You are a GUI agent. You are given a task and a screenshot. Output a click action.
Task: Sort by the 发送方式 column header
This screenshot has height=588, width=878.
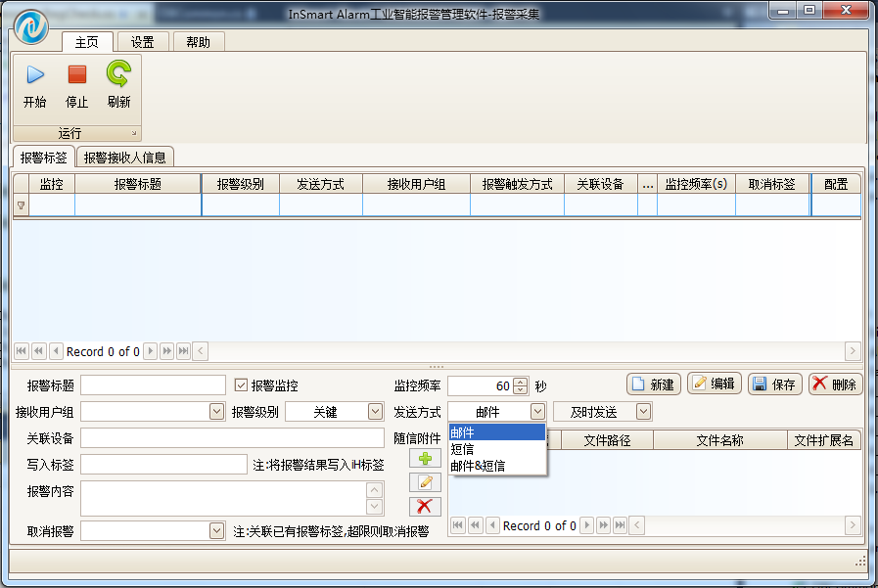321,184
